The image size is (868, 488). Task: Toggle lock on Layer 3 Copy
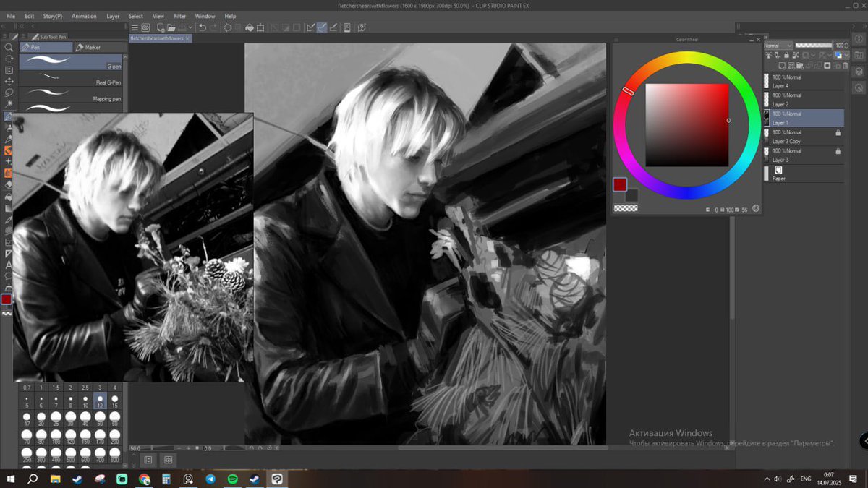pyautogui.click(x=838, y=133)
